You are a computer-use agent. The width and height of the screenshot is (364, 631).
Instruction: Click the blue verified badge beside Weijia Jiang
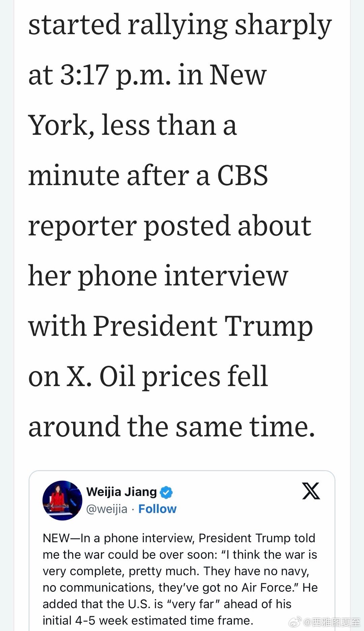(166, 492)
